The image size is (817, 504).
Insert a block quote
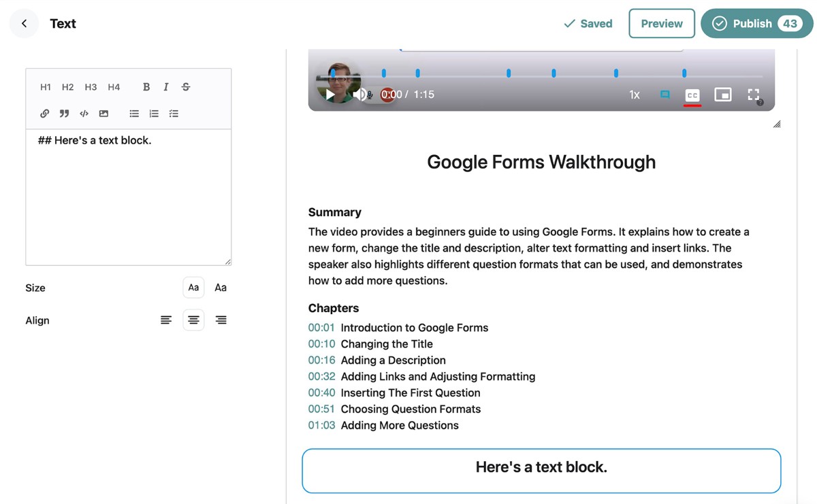click(x=64, y=114)
